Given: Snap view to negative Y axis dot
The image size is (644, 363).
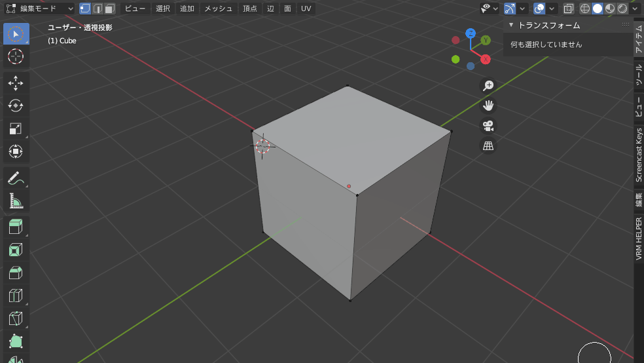Looking at the screenshot, I should [x=456, y=60].
